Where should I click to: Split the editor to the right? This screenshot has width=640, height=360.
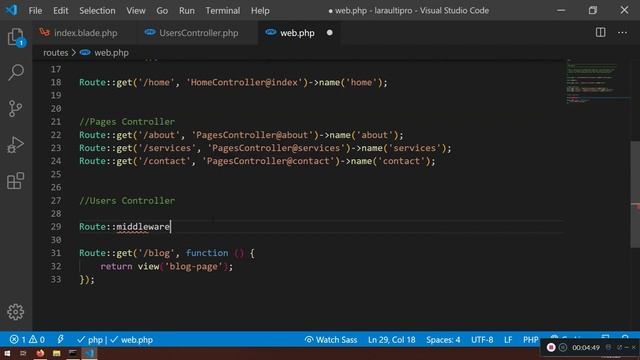pos(600,32)
